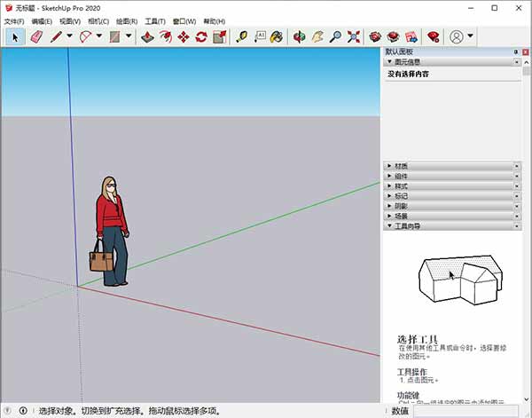The image size is (532, 418).
Task: Open the 相机(C) menu
Action: (x=98, y=21)
